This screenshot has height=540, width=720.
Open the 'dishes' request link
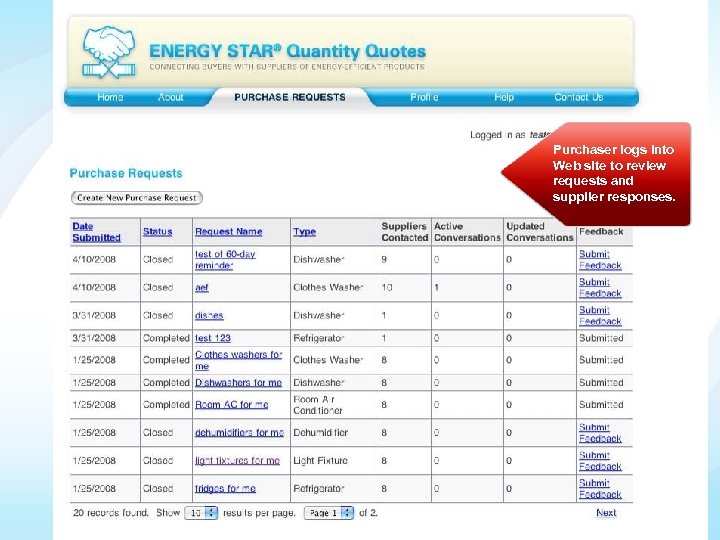(209, 315)
